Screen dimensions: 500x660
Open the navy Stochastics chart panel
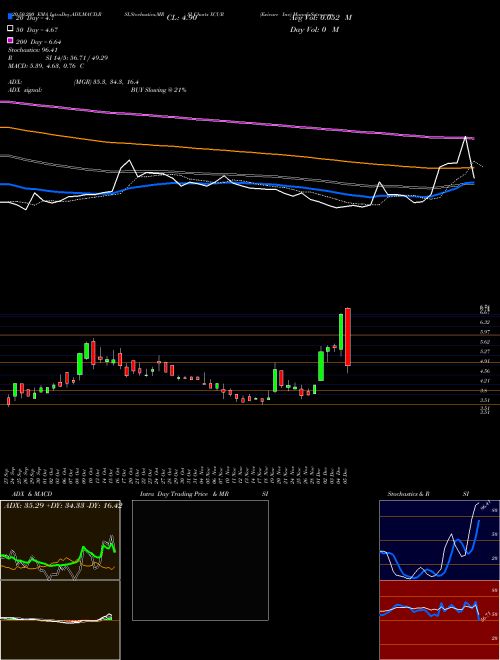(x=439, y=540)
